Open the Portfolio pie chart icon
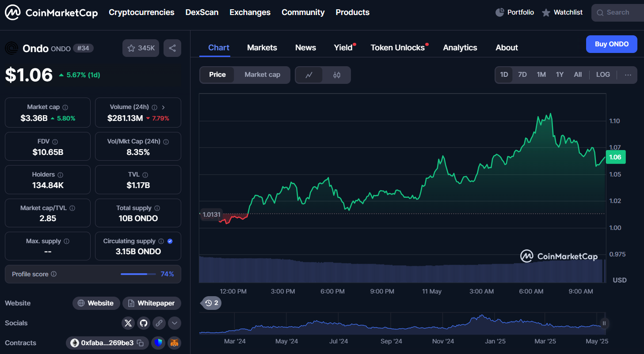This screenshot has height=354, width=644. 500,12
